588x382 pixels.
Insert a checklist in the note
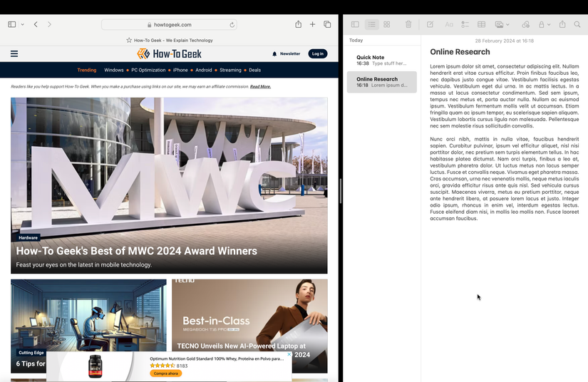click(465, 24)
